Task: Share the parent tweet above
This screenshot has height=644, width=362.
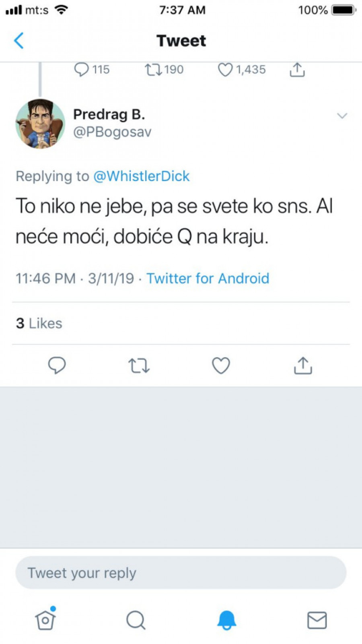Action: click(x=297, y=70)
